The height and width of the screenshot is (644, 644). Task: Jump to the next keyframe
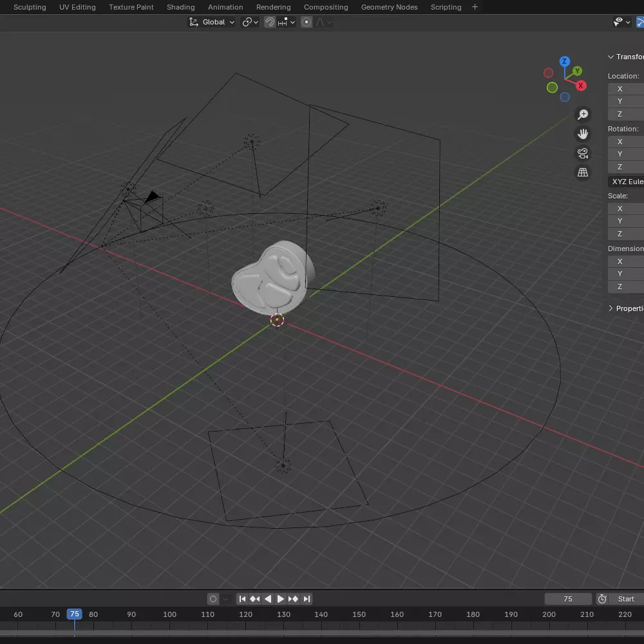293,599
